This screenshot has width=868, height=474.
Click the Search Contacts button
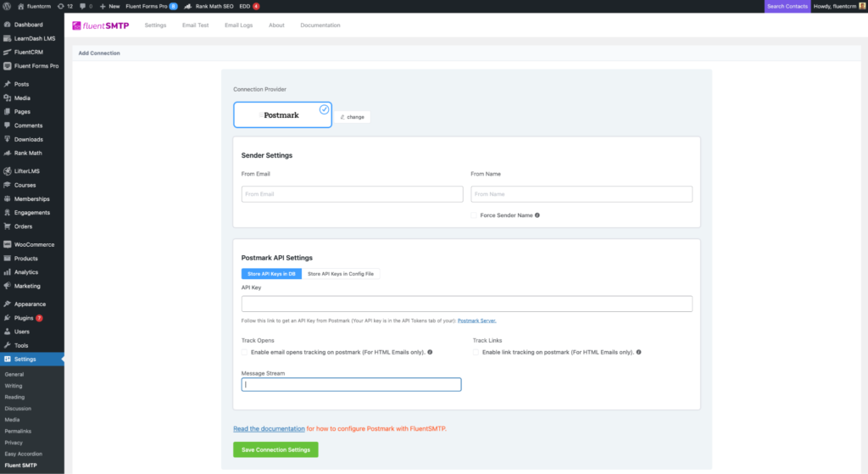click(787, 6)
